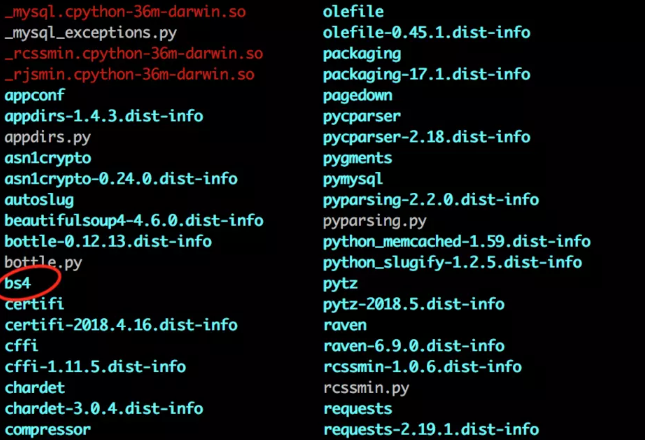Click certifi-2018.4.16.dist-info entry
Viewport: 645px width, 440px height.
(x=121, y=325)
